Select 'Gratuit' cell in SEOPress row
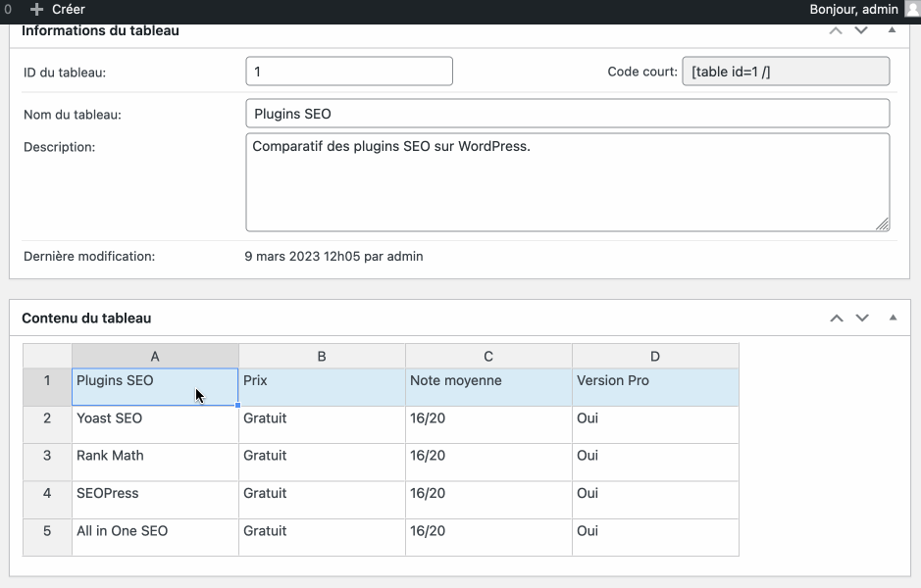 point(322,500)
